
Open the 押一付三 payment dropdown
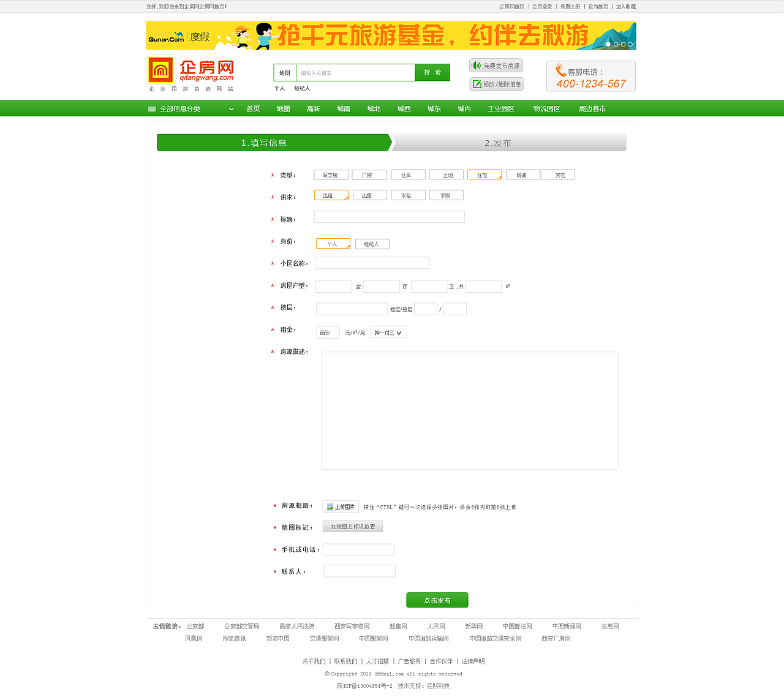[x=388, y=333]
